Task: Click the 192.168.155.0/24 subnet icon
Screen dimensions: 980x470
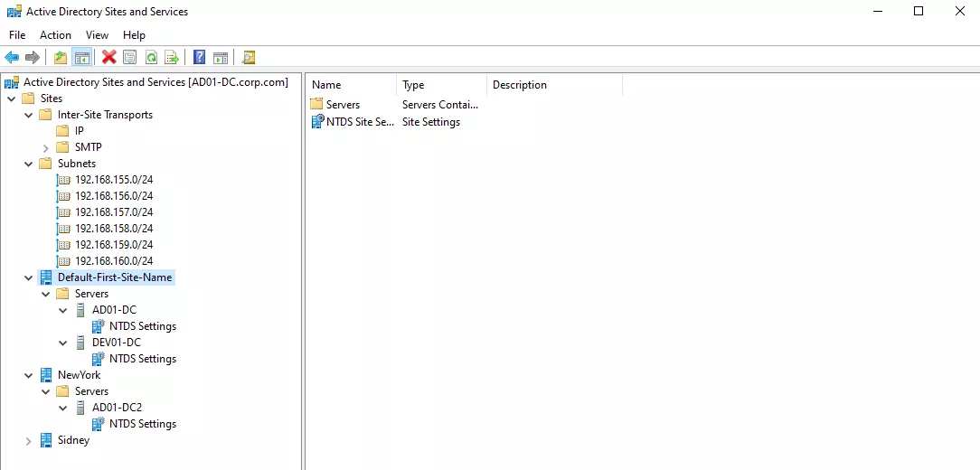Action: pyautogui.click(x=64, y=180)
